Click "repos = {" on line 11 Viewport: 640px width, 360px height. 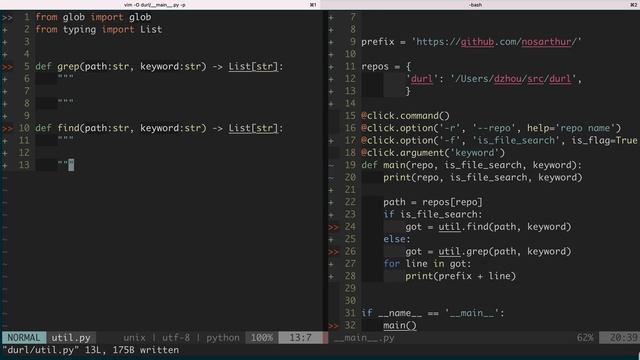[x=386, y=67]
